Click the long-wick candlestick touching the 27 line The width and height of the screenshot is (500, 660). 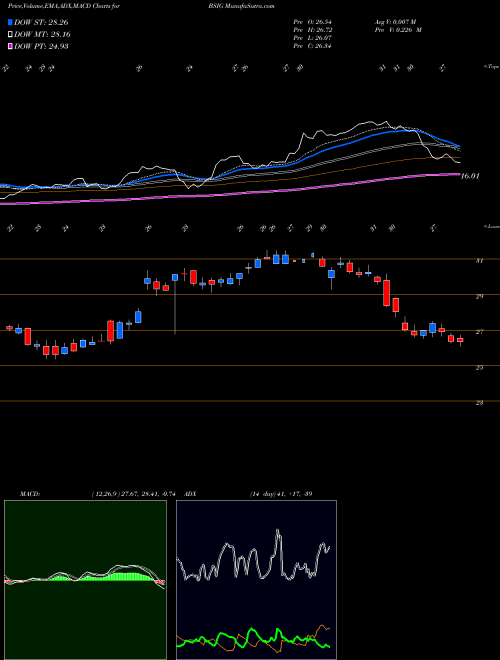175,302
